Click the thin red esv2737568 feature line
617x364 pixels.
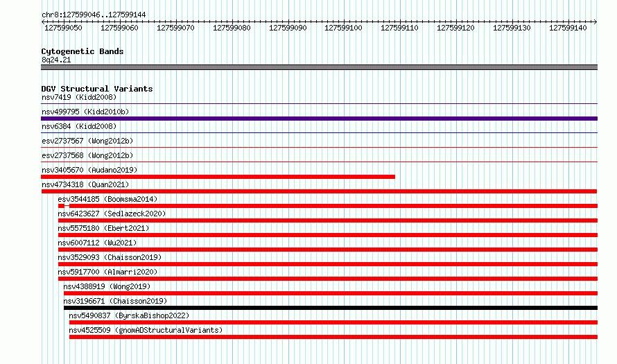[319, 162]
